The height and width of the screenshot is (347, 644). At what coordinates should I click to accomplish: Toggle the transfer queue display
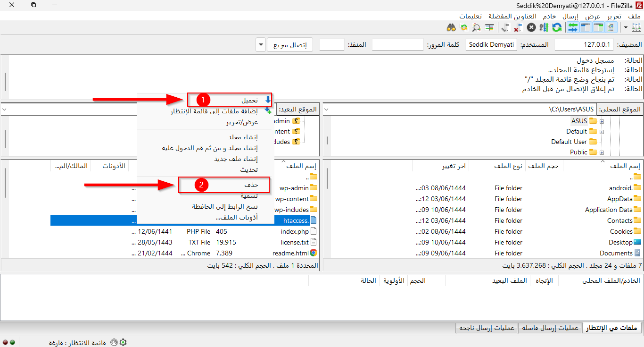click(573, 27)
